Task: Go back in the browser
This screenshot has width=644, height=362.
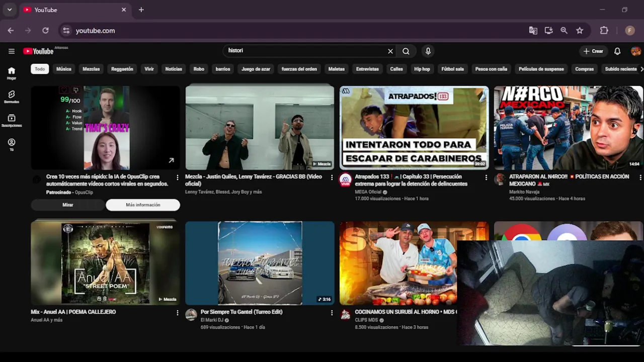Action: click(x=11, y=31)
